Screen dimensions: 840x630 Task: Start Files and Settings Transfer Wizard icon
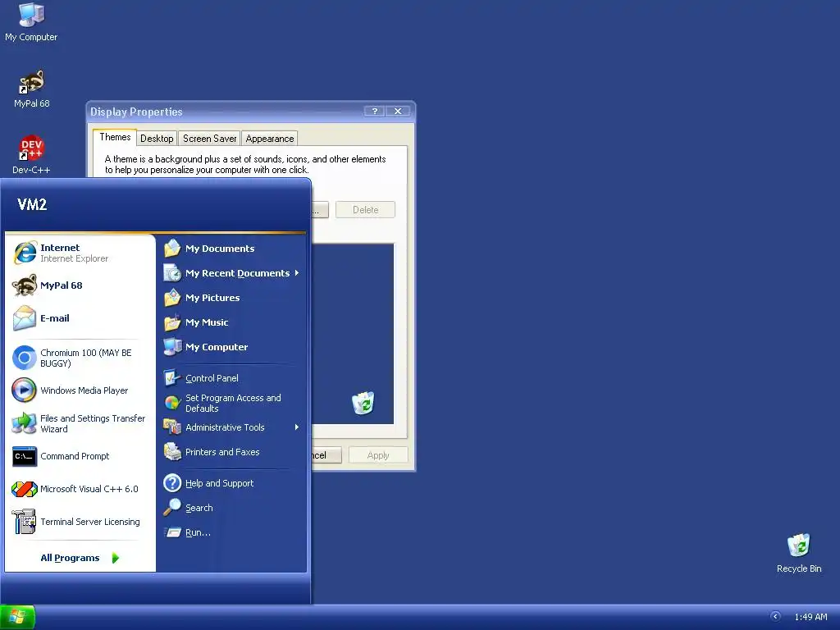coord(25,423)
